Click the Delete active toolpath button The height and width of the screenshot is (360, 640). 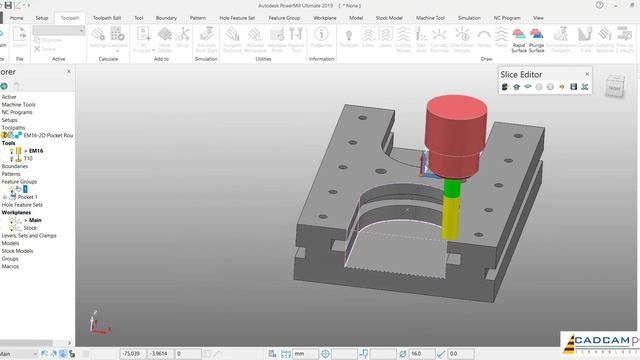click(45, 49)
